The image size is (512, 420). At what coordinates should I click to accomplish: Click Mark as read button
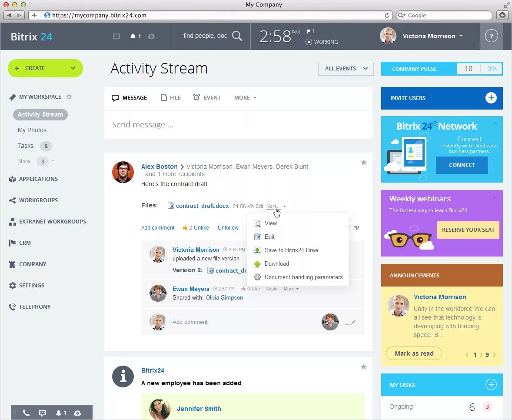click(x=414, y=353)
